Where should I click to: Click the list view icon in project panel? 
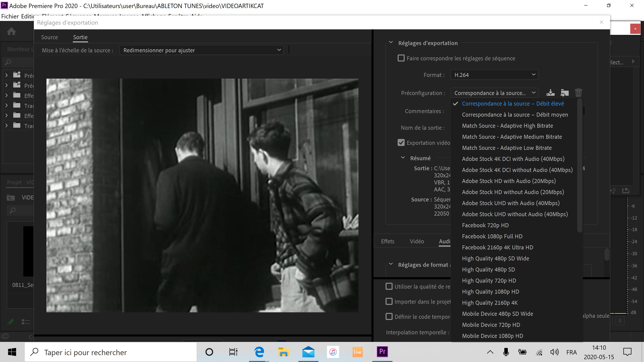click(25, 322)
